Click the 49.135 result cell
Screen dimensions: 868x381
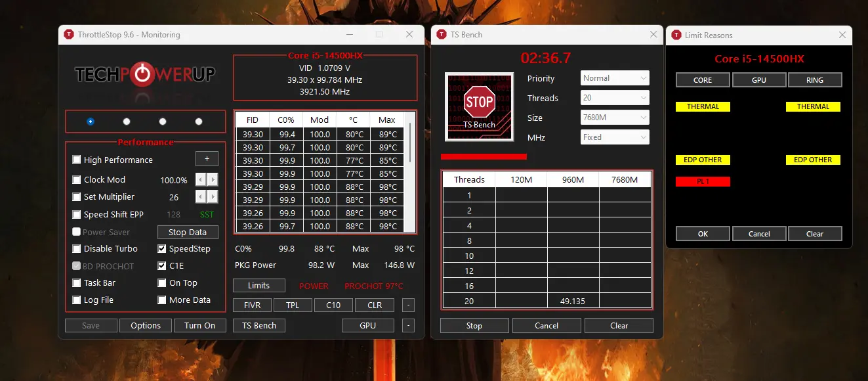pyautogui.click(x=573, y=301)
